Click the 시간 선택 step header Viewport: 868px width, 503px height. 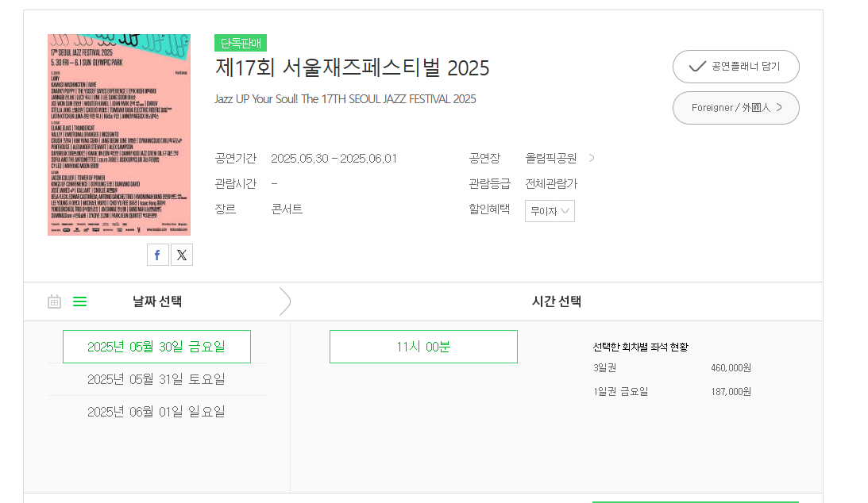coord(557,301)
